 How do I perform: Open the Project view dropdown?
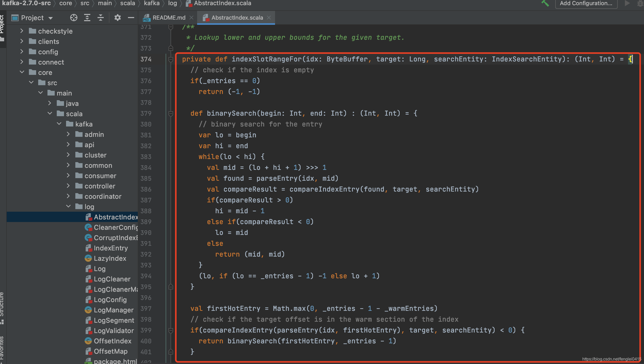pyautogui.click(x=51, y=18)
